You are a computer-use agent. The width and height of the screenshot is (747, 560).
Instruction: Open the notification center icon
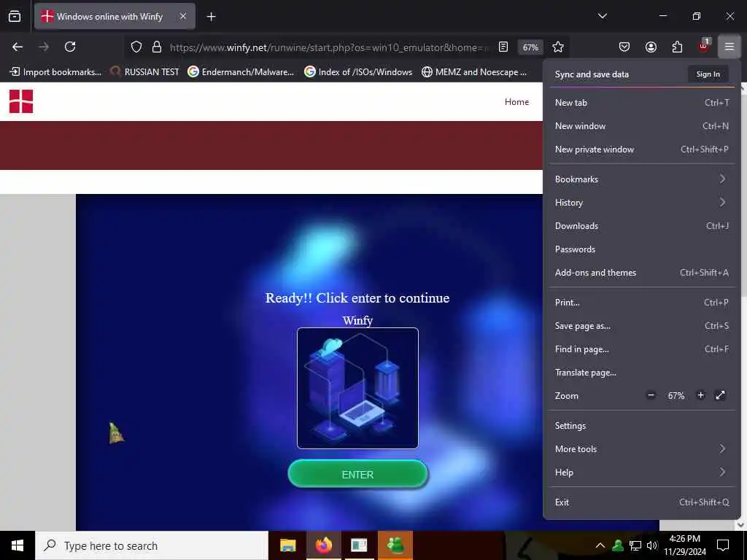click(x=723, y=545)
